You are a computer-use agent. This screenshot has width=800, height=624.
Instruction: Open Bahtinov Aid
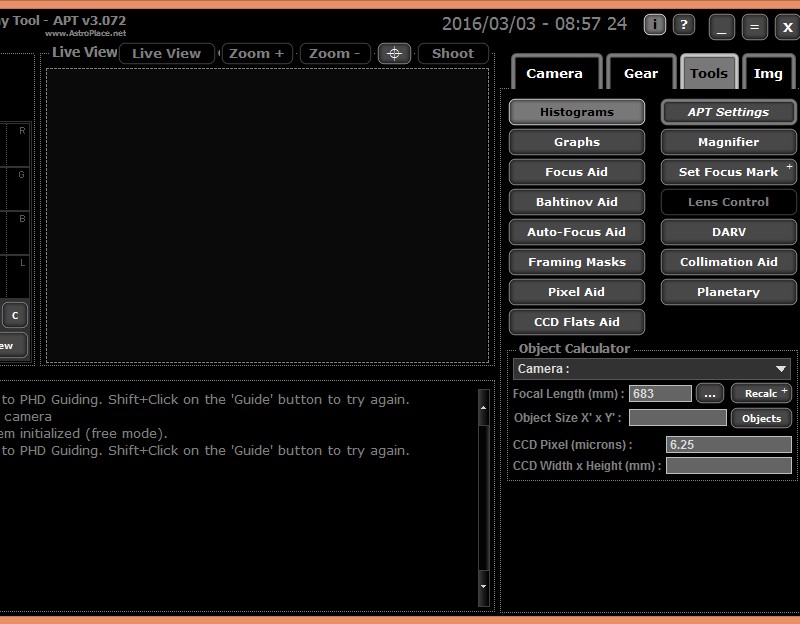click(577, 202)
